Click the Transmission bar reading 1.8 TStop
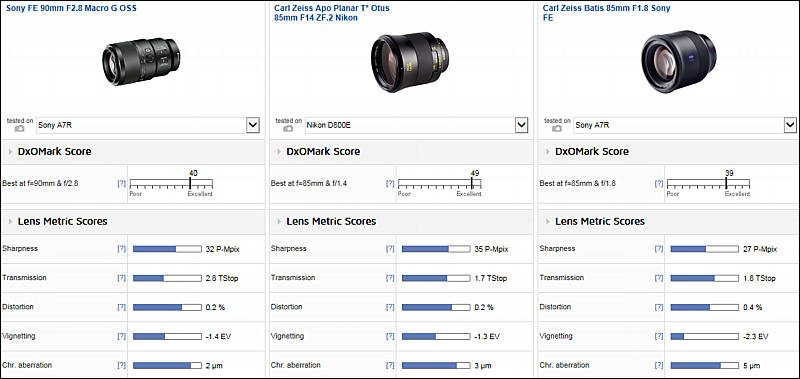This screenshot has height=379, width=800. (x=705, y=278)
